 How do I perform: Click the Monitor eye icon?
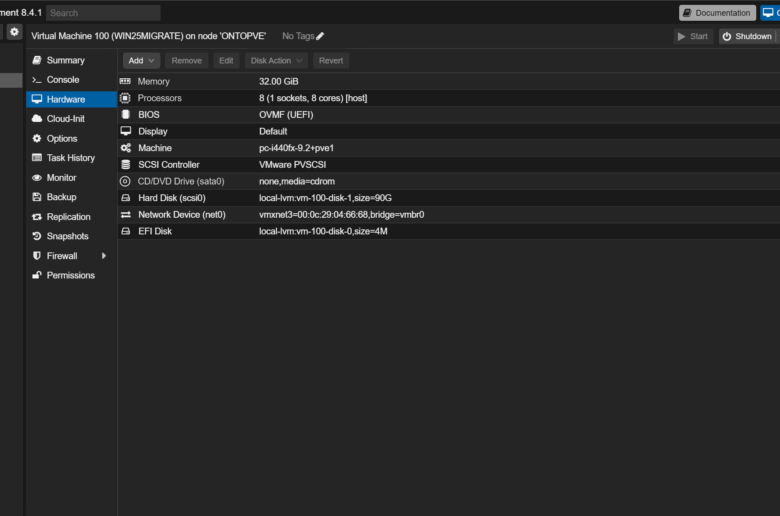tap(37, 178)
